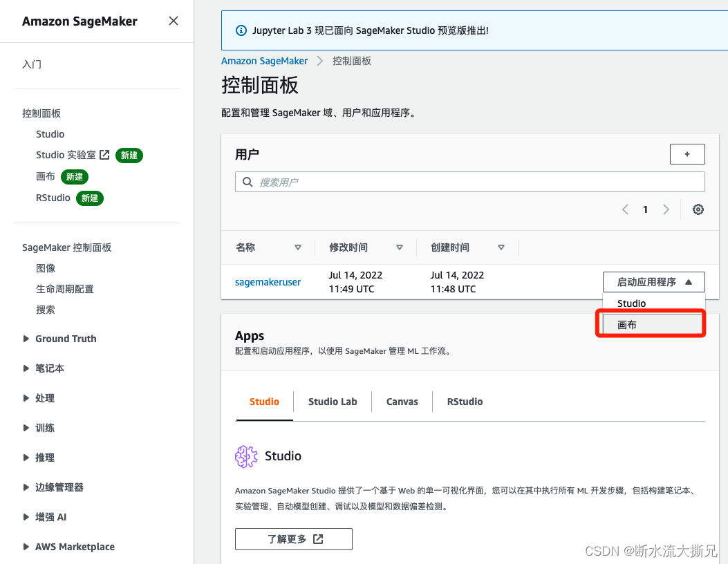This screenshot has height=564, width=728.
Task: Open 控制面板 in the sidebar
Action: (41, 113)
